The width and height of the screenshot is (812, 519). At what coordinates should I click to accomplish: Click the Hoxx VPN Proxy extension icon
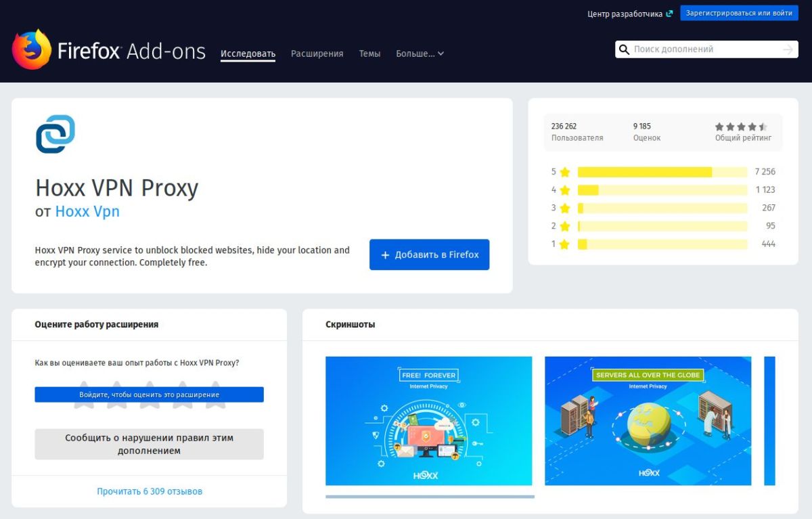55,134
